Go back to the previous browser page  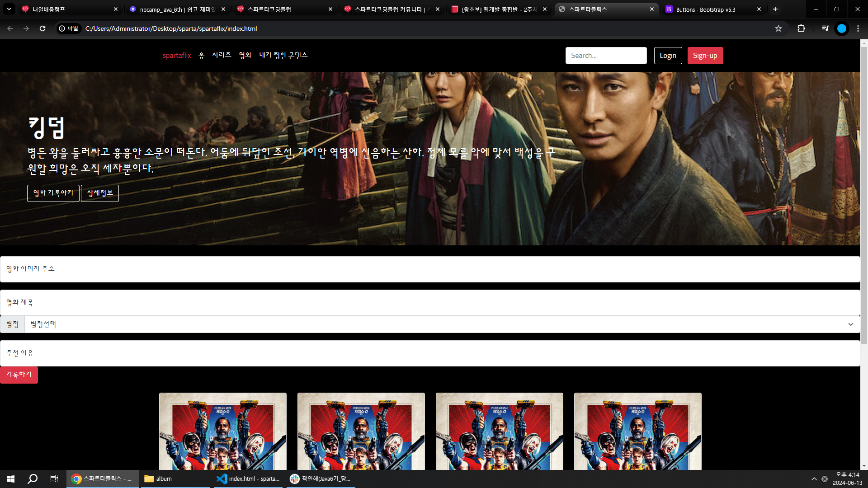(x=10, y=28)
